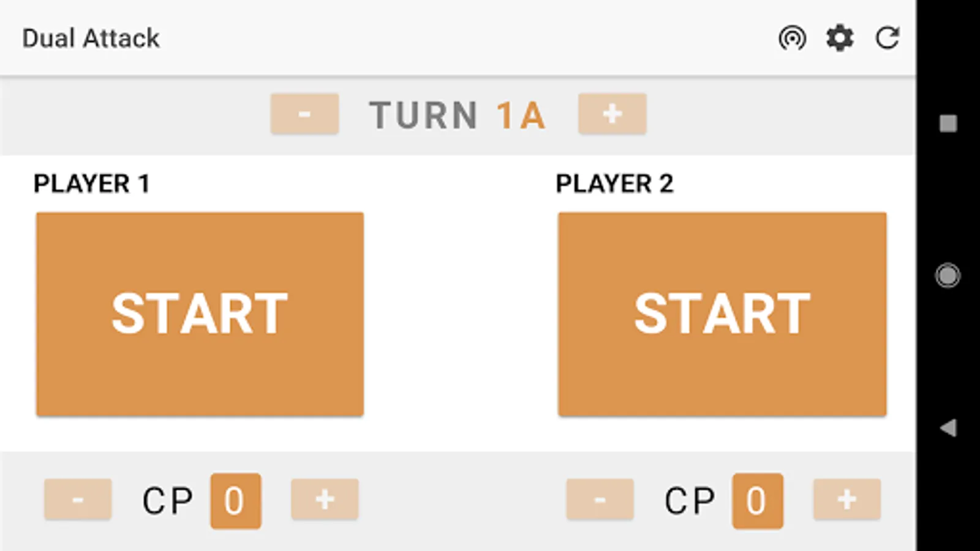The width and height of the screenshot is (980, 551).
Task: Start Player 1's timer
Action: 200,314
